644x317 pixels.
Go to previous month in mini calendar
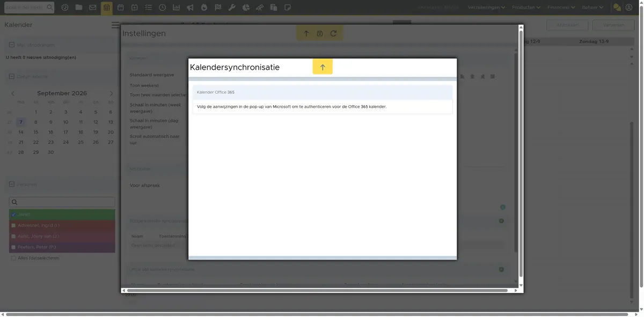click(x=13, y=93)
